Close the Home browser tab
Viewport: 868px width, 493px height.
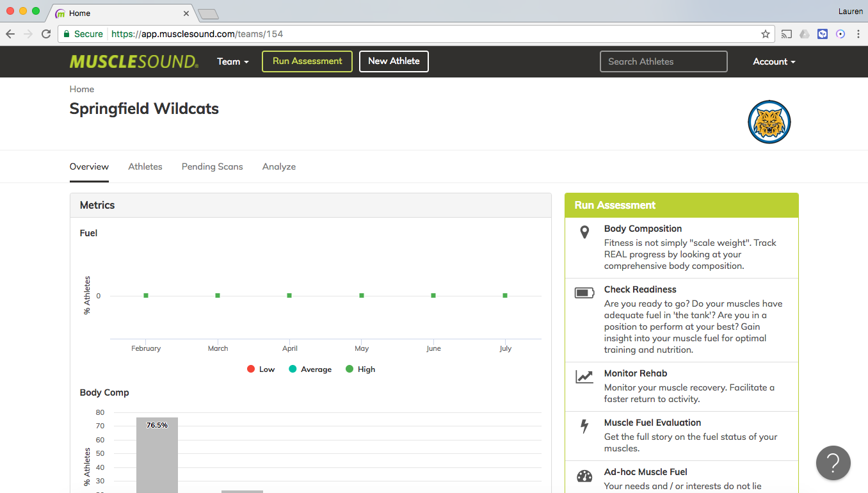pos(186,13)
